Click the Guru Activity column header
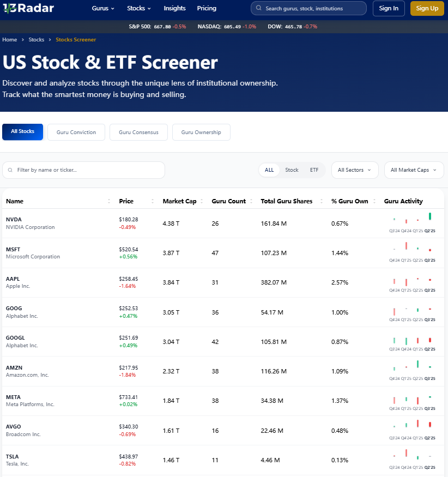This screenshot has height=477, width=448. click(403, 201)
